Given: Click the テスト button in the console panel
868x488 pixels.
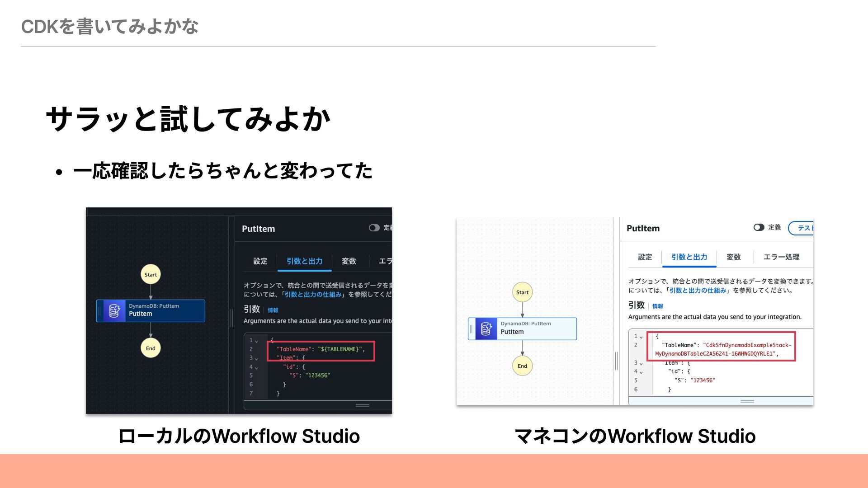Looking at the screenshot, I should tap(801, 228).
